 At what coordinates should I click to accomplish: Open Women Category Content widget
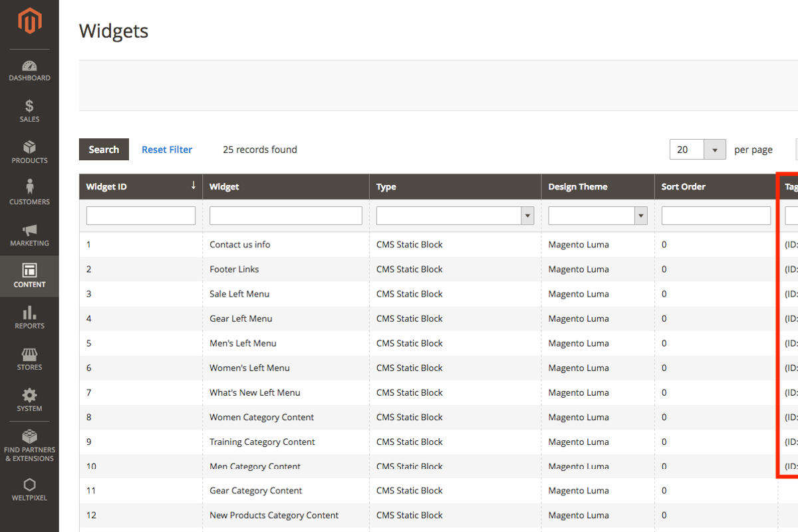coord(261,417)
